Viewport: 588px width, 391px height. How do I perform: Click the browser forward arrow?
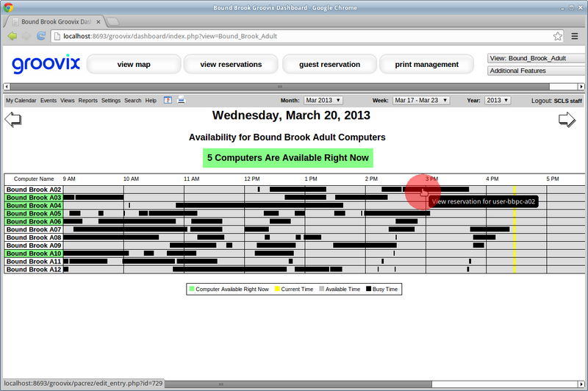pyautogui.click(x=26, y=36)
